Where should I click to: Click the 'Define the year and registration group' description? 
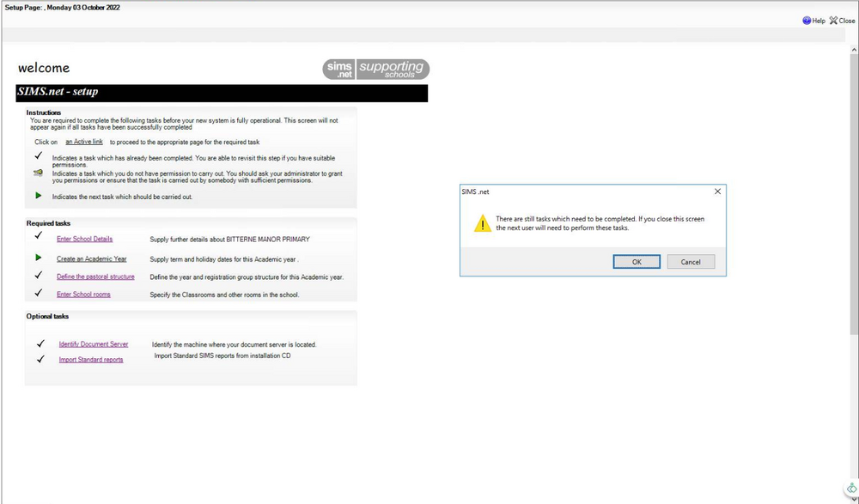[247, 277]
